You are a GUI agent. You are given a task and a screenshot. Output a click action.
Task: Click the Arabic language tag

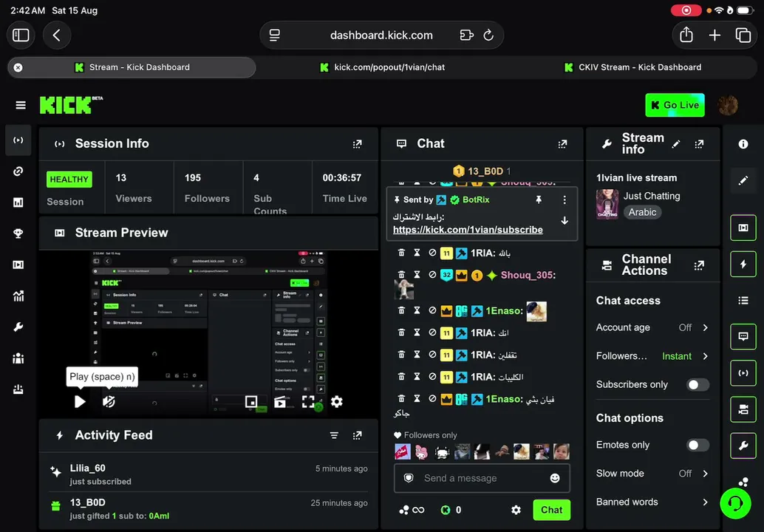click(x=642, y=212)
